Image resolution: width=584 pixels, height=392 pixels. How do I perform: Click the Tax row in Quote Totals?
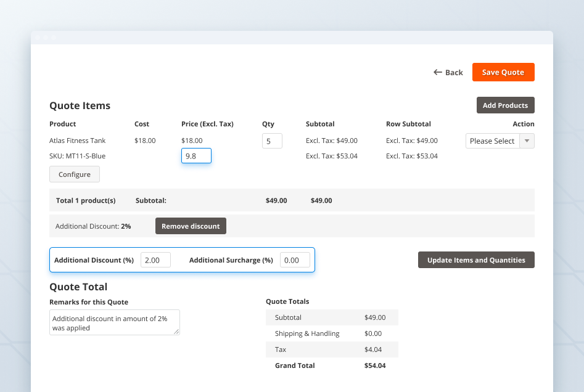pos(332,349)
